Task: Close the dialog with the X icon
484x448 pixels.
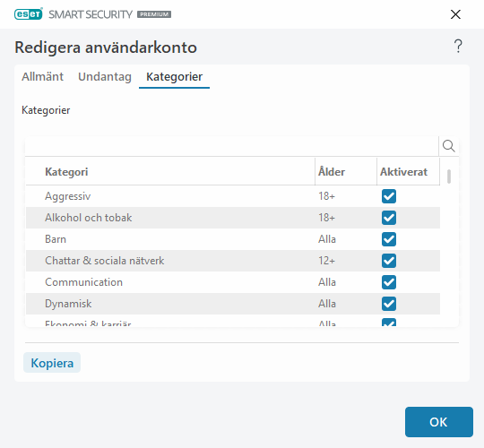Action: (x=455, y=14)
